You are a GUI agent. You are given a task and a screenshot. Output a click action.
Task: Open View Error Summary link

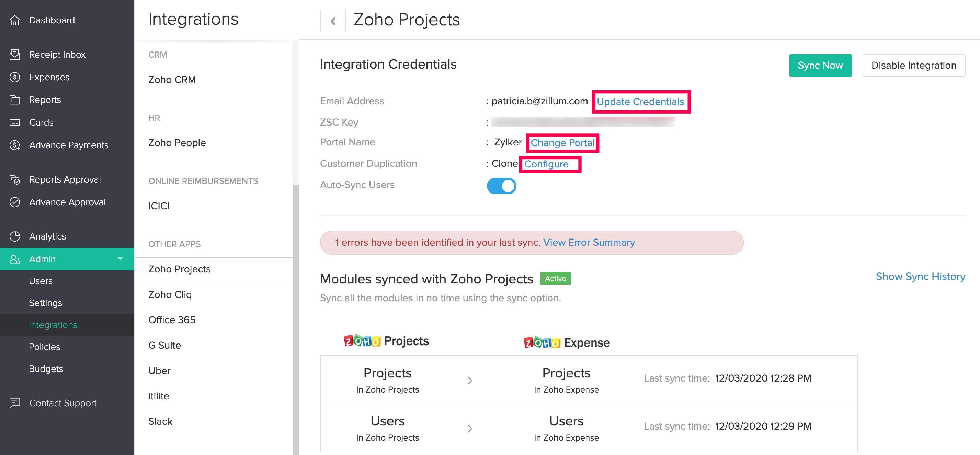click(x=589, y=242)
